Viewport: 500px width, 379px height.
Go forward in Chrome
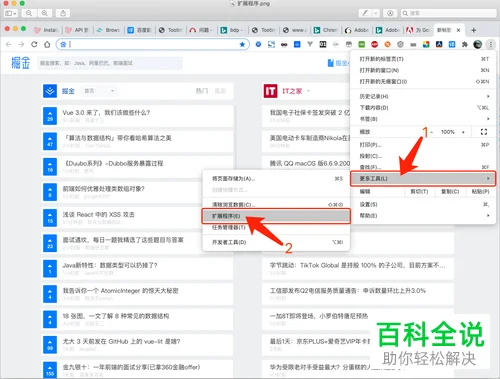click(x=21, y=44)
